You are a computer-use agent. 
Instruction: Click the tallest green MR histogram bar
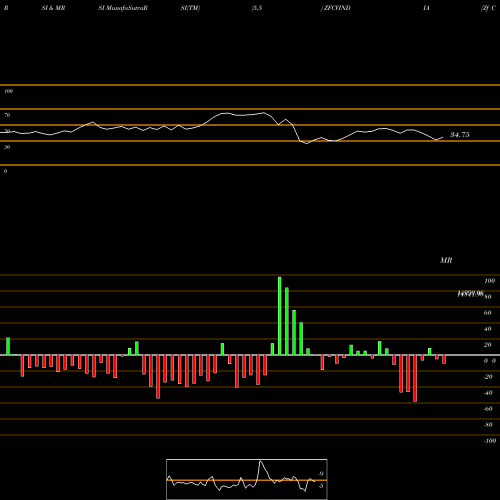[x=279, y=316]
